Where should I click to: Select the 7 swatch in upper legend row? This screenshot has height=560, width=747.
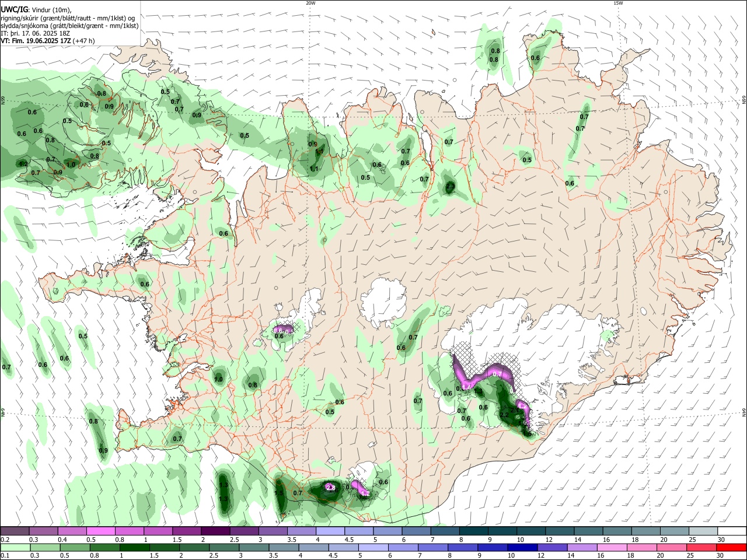click(x=444, y=531)
